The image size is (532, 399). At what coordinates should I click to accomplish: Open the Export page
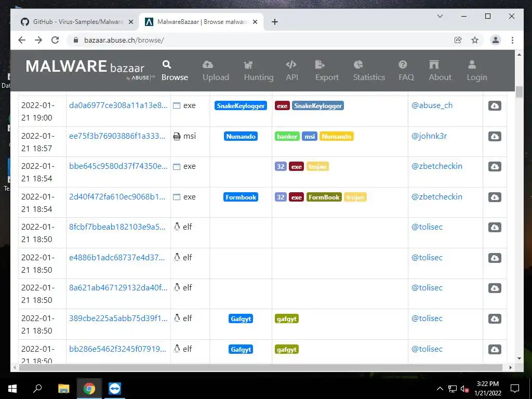327,71
